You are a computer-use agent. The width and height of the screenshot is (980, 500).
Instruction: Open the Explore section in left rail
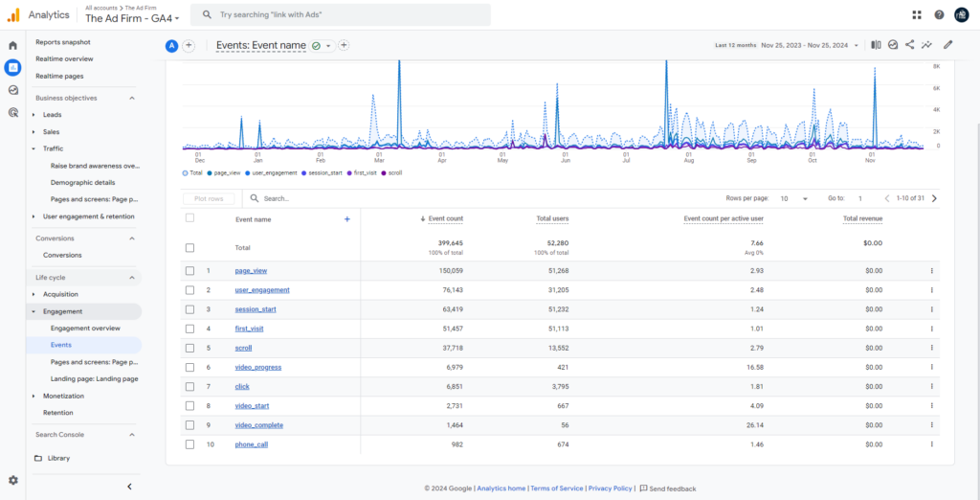click(x=12, y=89)
